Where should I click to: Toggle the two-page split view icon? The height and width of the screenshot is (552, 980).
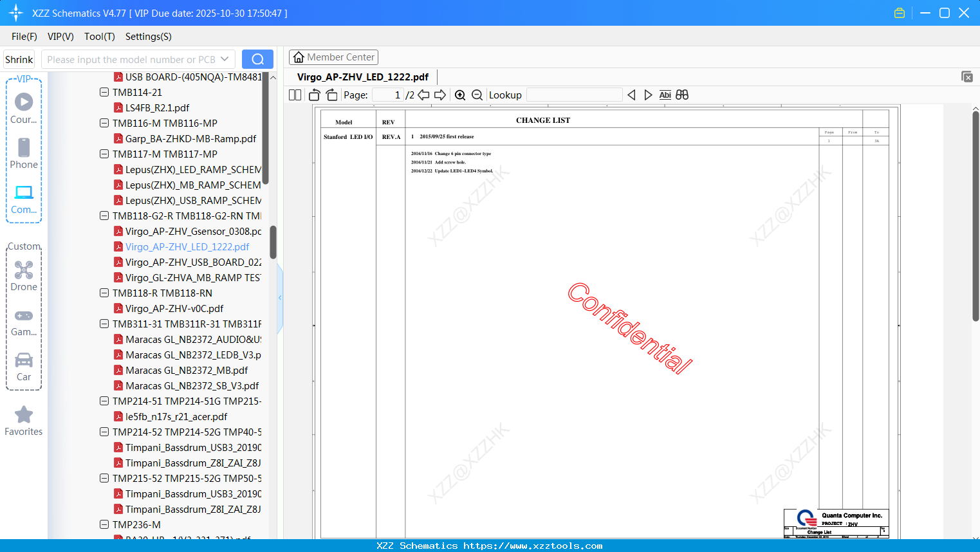coord(295,95)
